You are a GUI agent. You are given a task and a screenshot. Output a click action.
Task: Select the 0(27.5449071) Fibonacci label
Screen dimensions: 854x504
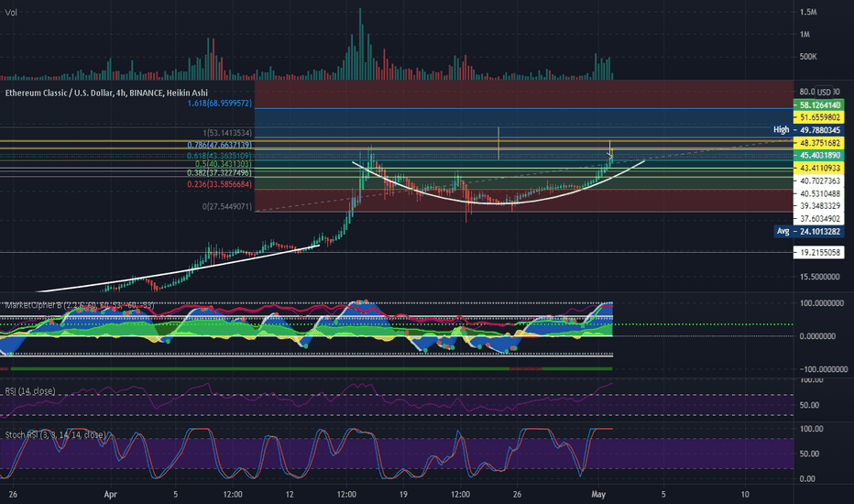pyautogui.click(x=227, y=207)
